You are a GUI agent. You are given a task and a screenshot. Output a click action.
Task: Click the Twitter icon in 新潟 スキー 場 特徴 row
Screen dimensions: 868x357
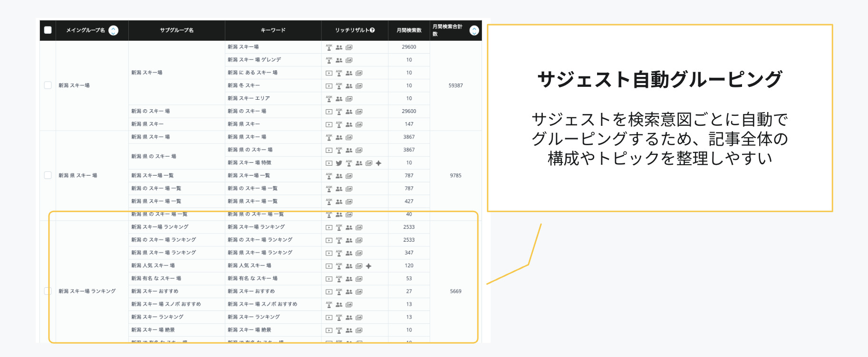point(339,163)
